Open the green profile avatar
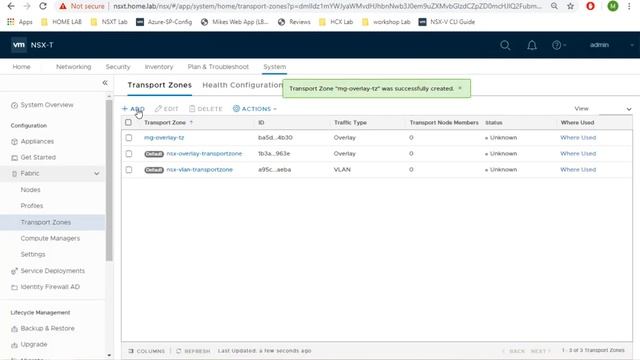Image resolution: width=640 pixels, height=360 pixels. (613, 6)
